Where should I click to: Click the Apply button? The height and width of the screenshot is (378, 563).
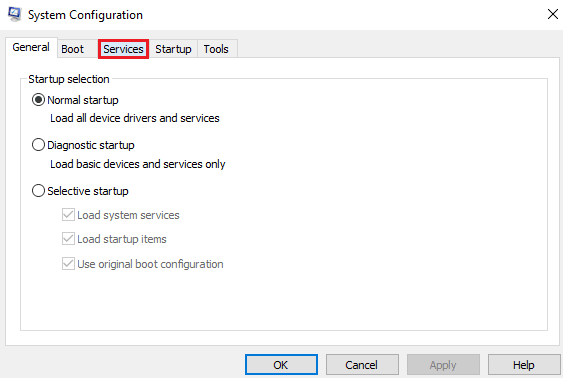(443, 365)
